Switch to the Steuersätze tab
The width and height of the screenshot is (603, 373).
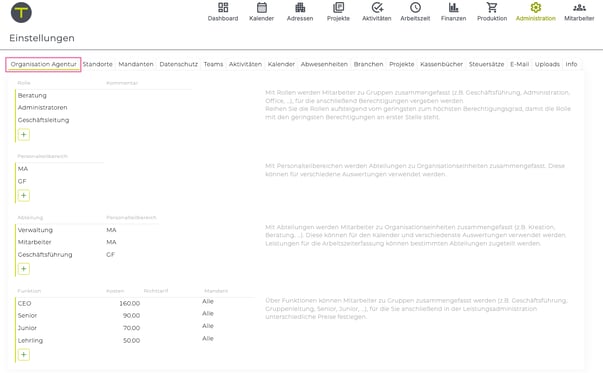[486, 64]
